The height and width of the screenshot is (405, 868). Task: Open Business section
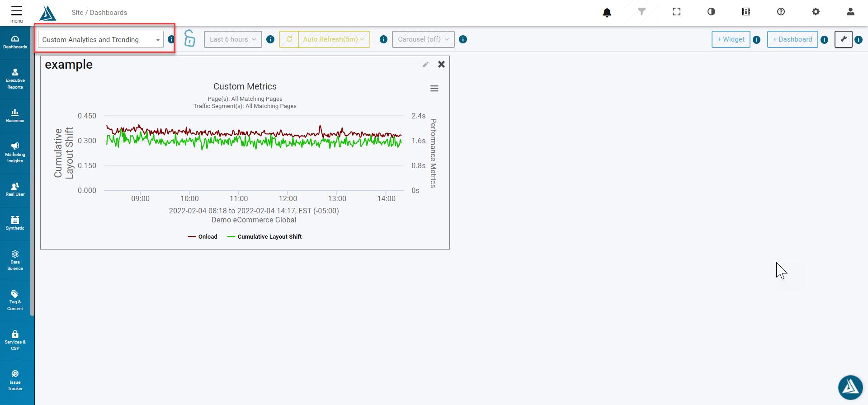[15, 116]
